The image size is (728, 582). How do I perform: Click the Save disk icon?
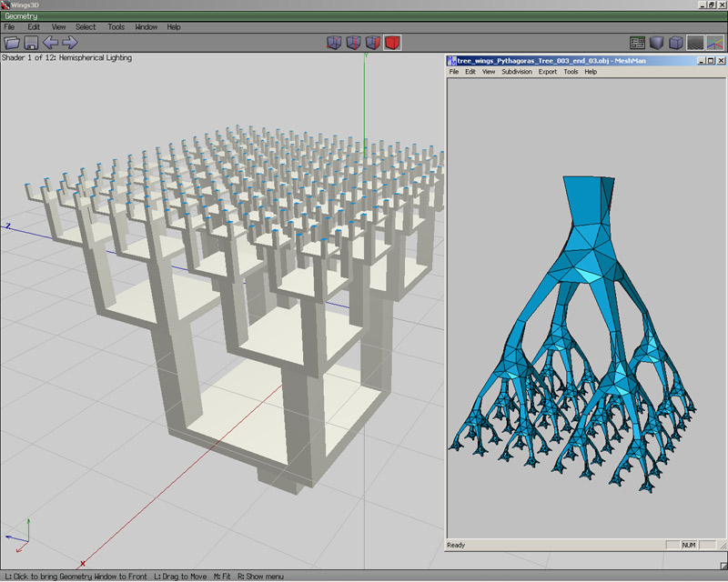pyautogui.click(x=31, y=43)
